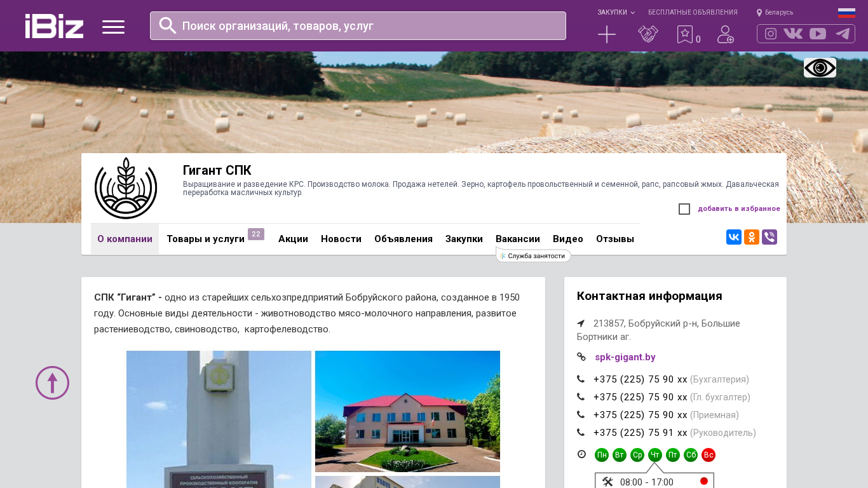The height and width of the screenshot is (488, 868).
Task: Open the iBiz home logo
Action: (54, 26)
